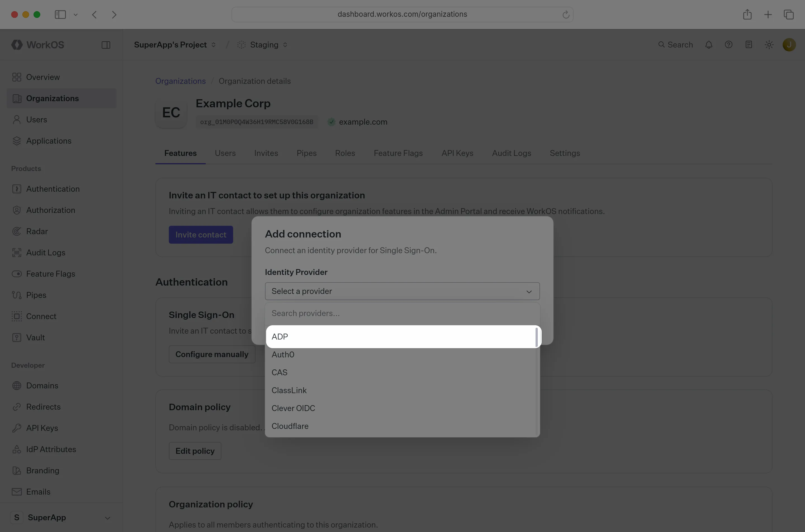Open Pipes in sidebar
The width and height of the screenshot is (805, 532).
pos(61,295)
